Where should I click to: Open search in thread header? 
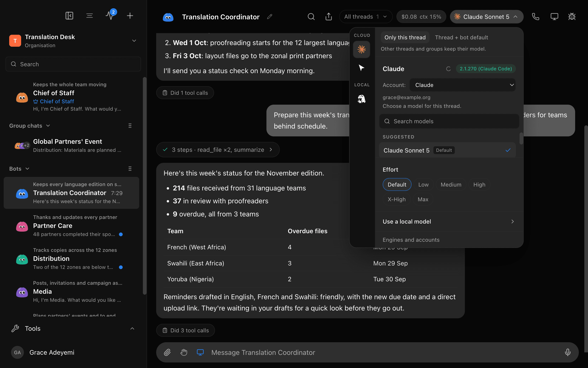311,17
